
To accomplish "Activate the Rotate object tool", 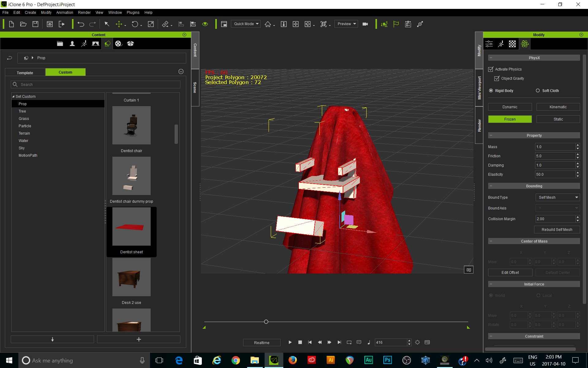I will [135, 24].
